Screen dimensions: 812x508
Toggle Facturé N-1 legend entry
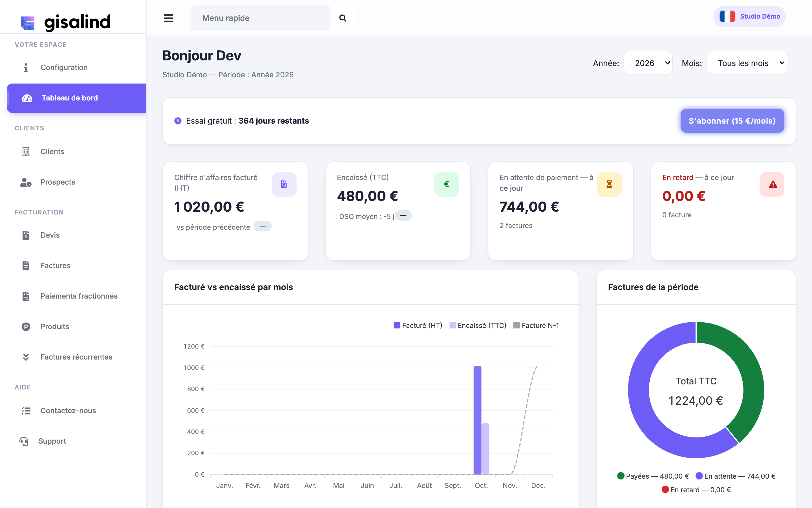[536, 325]
